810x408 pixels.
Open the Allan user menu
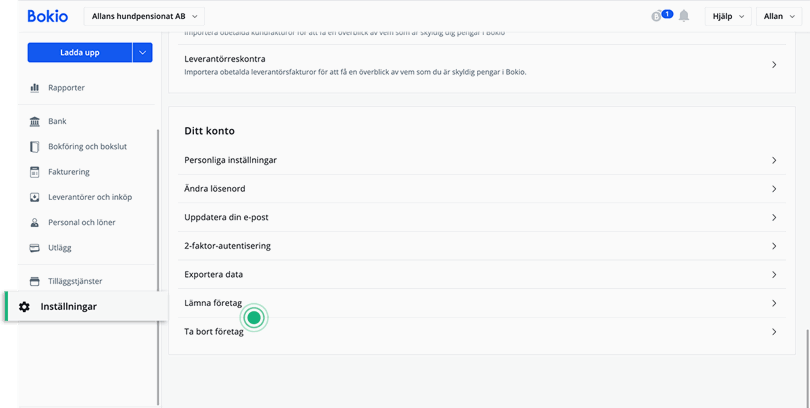tap(779, 16)
